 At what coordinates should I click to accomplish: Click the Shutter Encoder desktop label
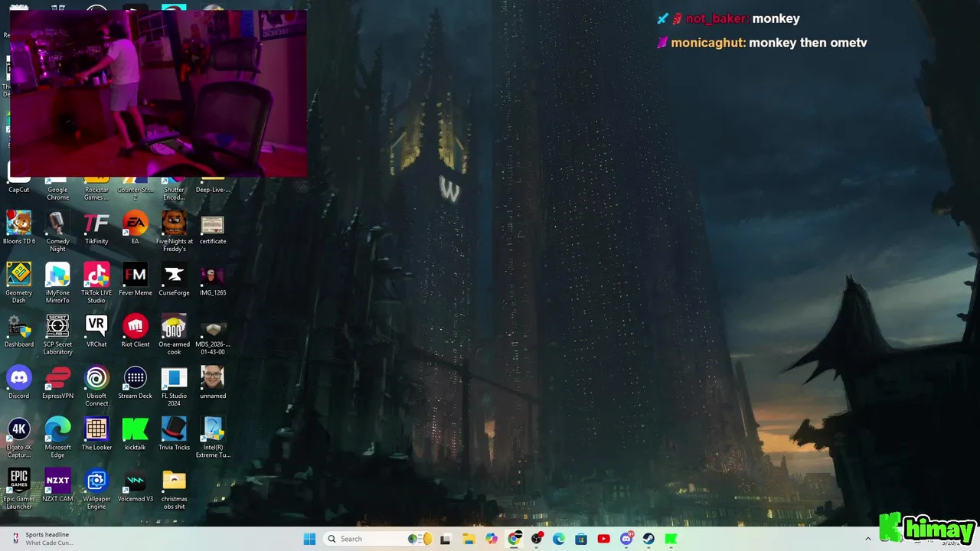click(x=174, y=194)
